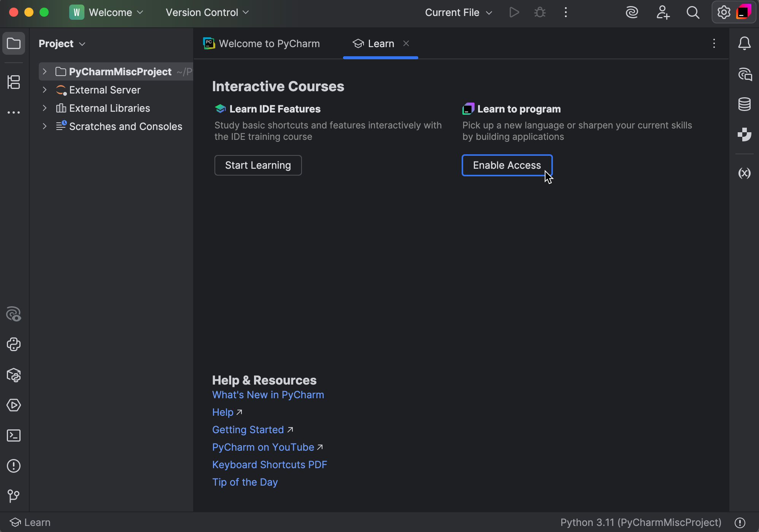Start debugging with the bug icon
The image size is (759, 532).
540,12
